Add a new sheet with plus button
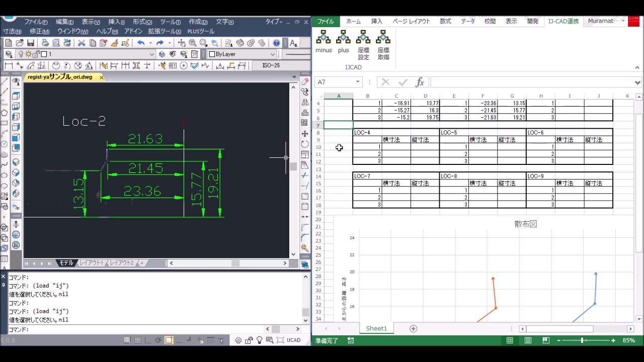 [413, 328]
